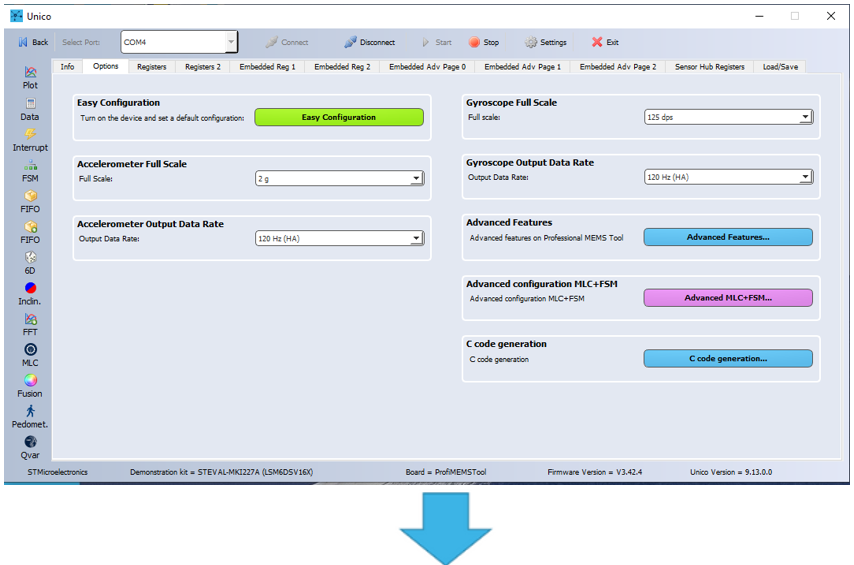
Task: Open the Qvar sidebar tool
Action: (x=30, y=448)
